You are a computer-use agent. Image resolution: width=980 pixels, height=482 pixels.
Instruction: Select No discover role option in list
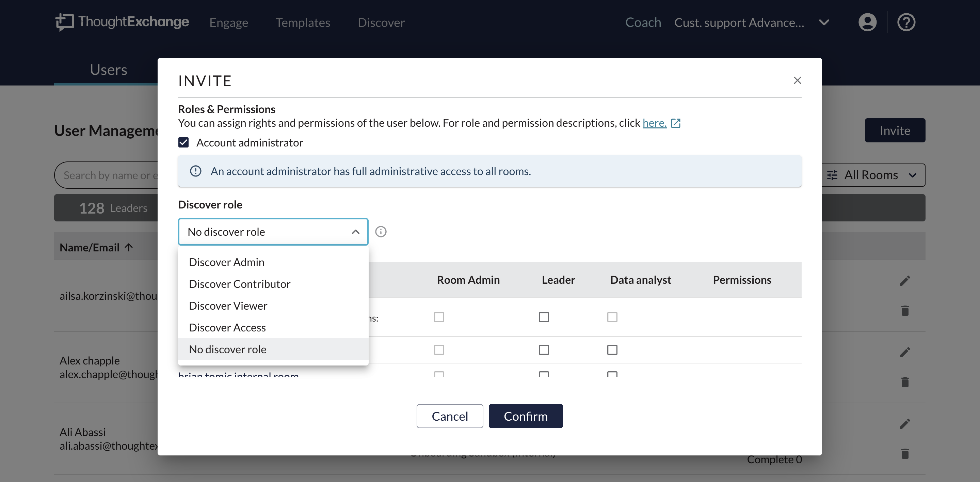pos(273,349)
